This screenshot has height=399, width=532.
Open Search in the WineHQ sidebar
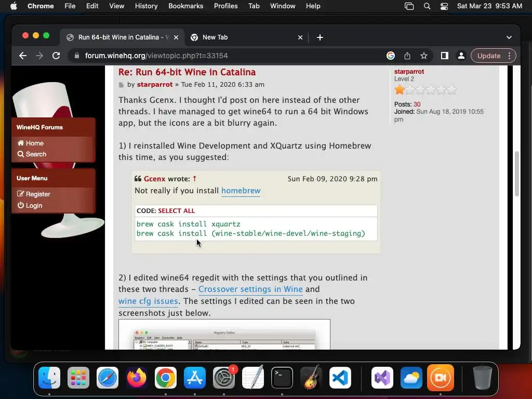32,154
